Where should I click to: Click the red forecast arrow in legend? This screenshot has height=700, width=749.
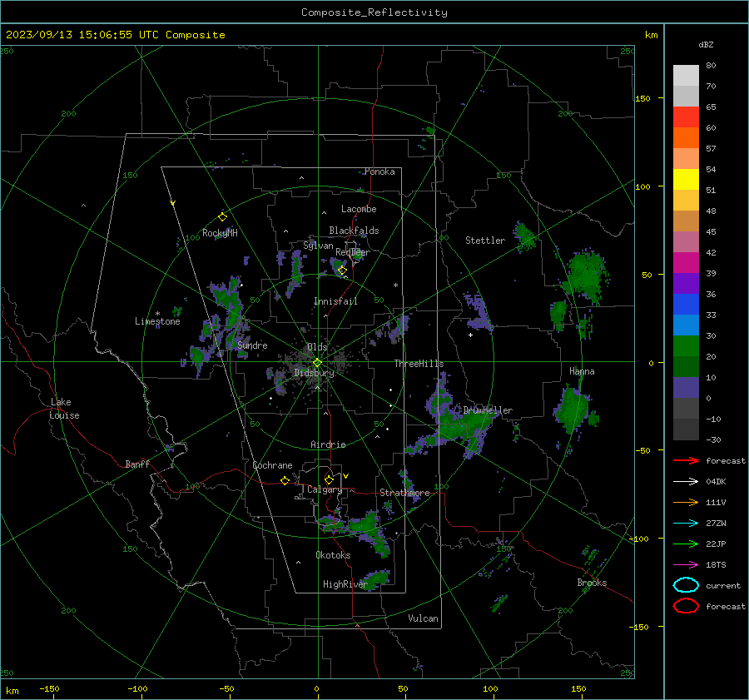click(686, 460)
